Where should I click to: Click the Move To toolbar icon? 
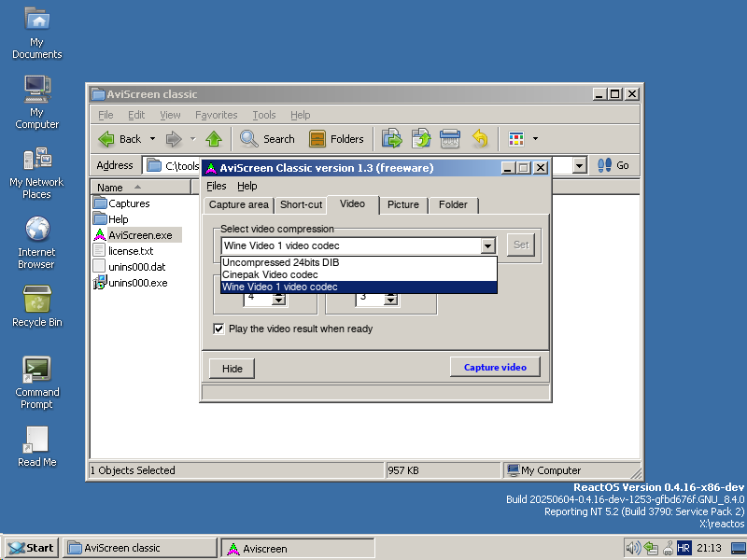pos(392,139)
